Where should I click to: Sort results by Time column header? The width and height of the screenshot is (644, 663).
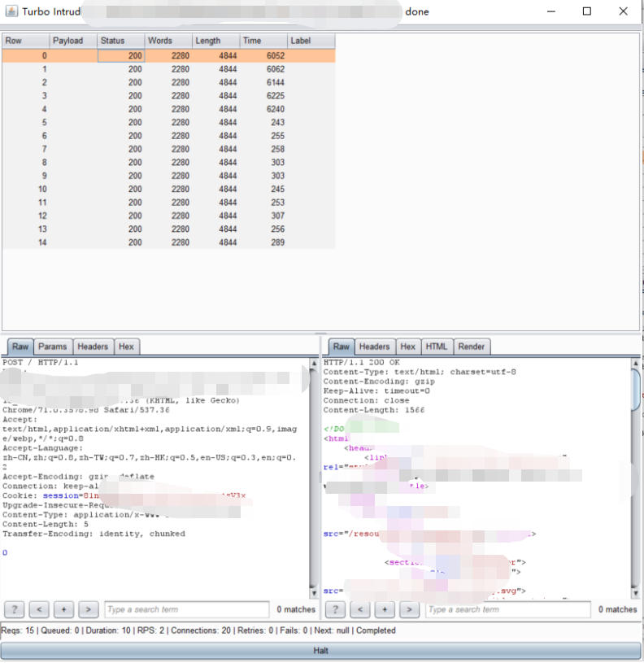pyautogui.click(x=263, y=41)
